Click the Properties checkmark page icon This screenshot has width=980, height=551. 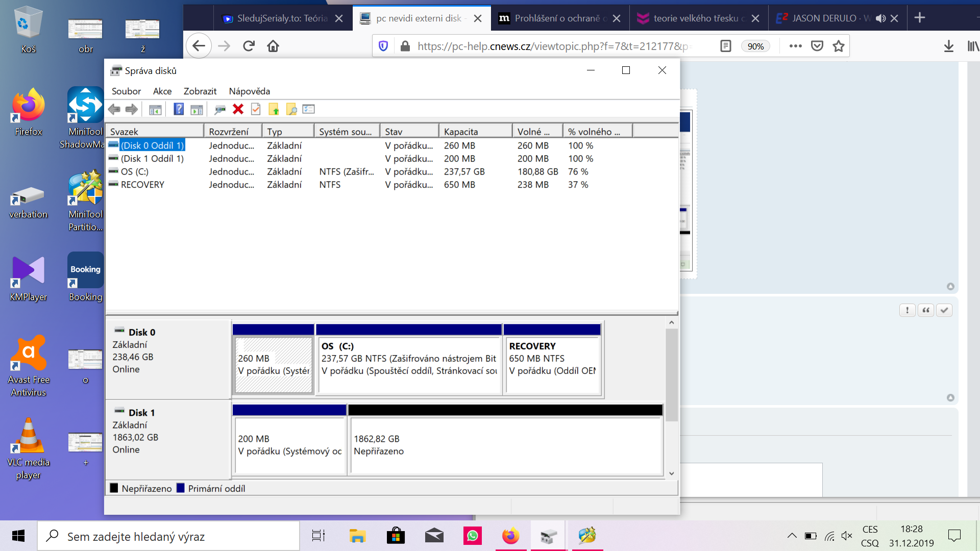point(256,109)
